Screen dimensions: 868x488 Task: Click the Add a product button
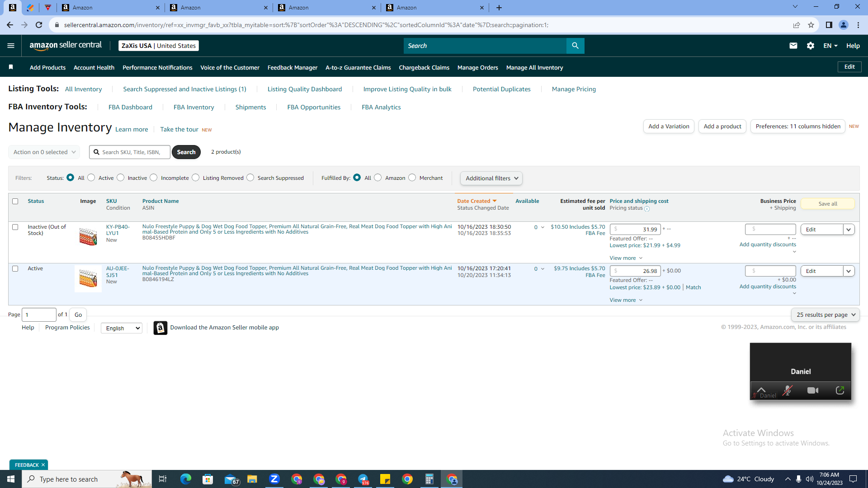tap(722, 127)
